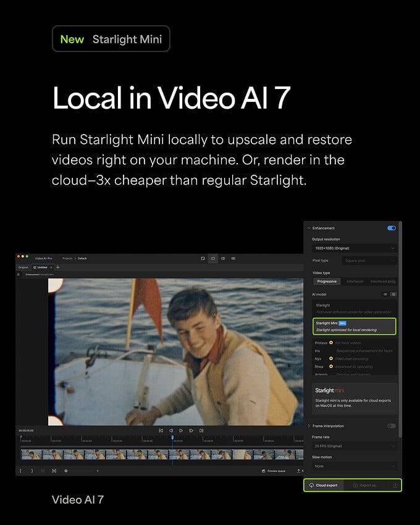The height and width of the screenshot is (525, 420).
Task: Collapse the Enhancement section chevron
Action: (309, 228)
